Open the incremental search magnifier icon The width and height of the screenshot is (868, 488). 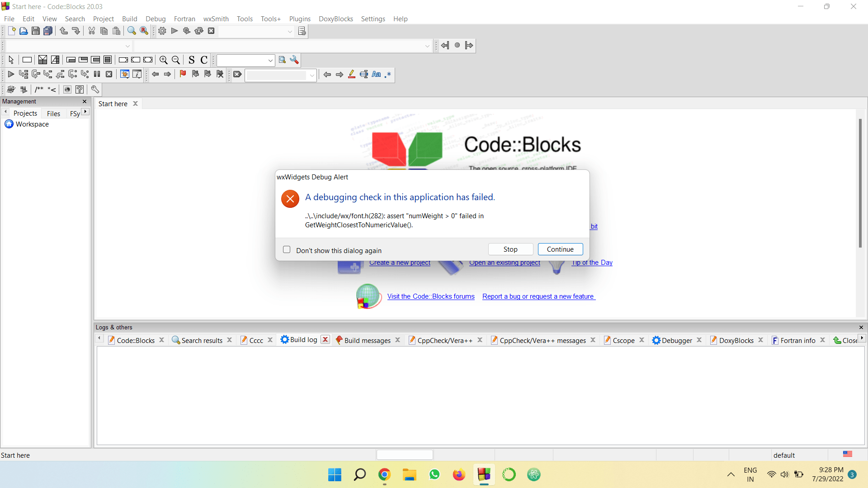[282, 60]
